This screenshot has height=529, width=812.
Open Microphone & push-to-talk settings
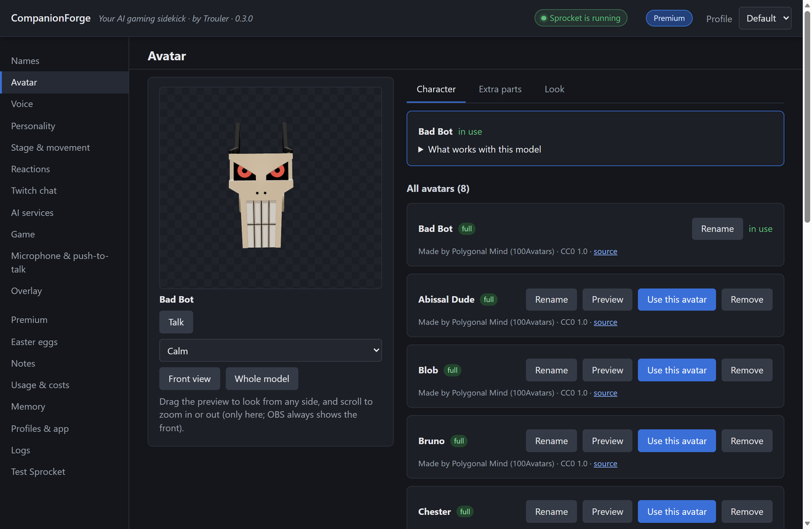coord(65,263)
